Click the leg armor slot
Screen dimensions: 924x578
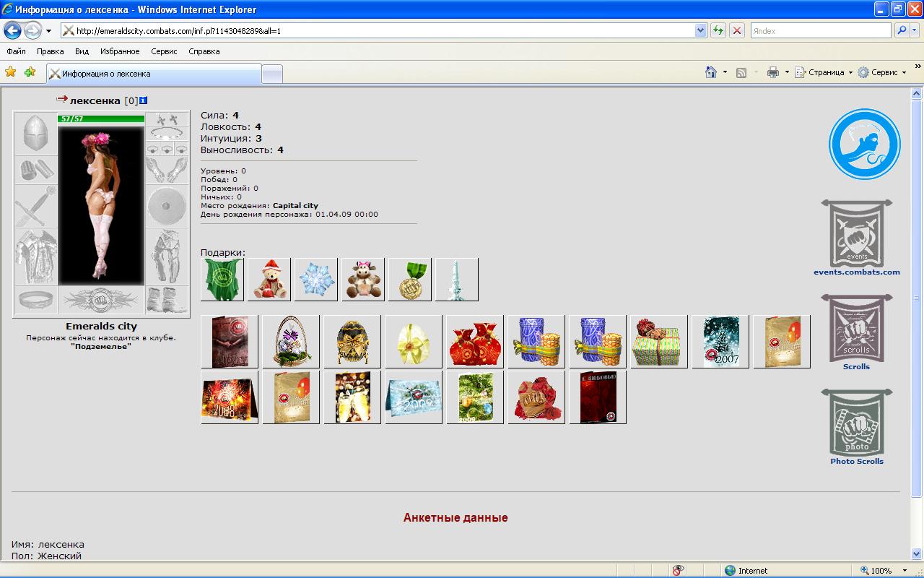(x=167, y=256)
